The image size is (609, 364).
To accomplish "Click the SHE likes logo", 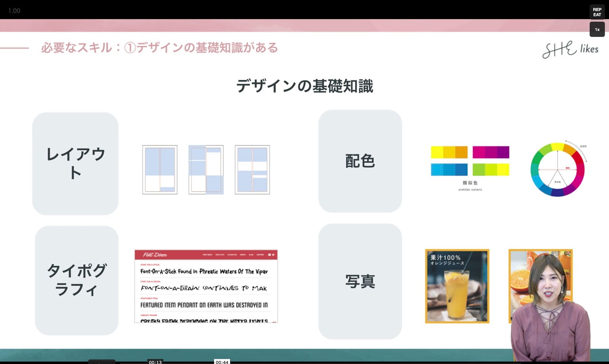I will tap(570, 49).
